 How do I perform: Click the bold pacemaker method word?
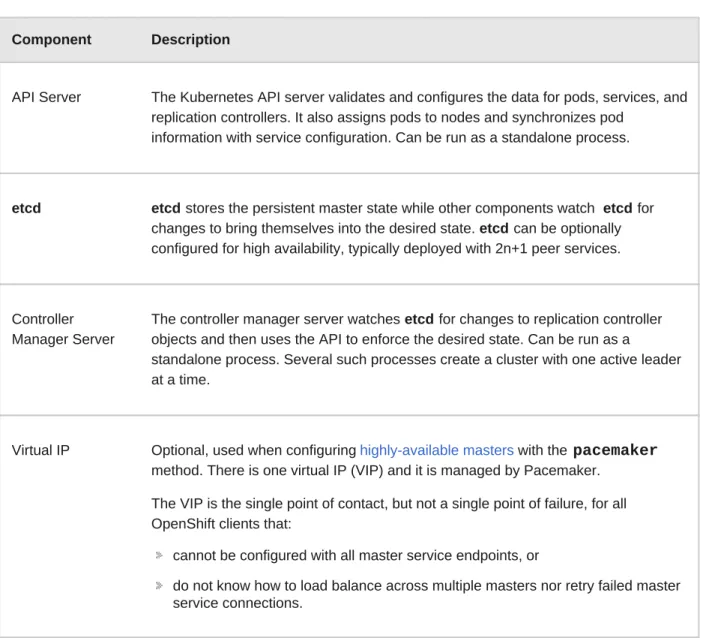pos(615,450)
